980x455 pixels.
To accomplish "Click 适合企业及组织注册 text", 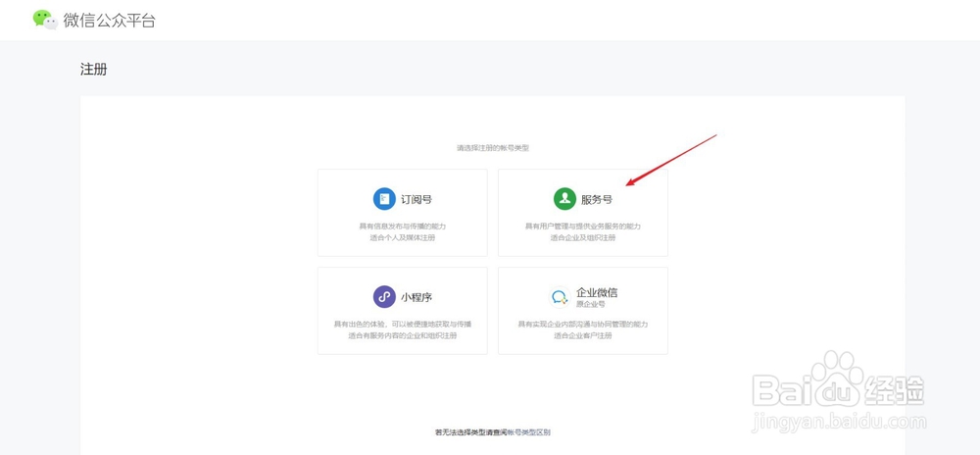I will [582, 238].
